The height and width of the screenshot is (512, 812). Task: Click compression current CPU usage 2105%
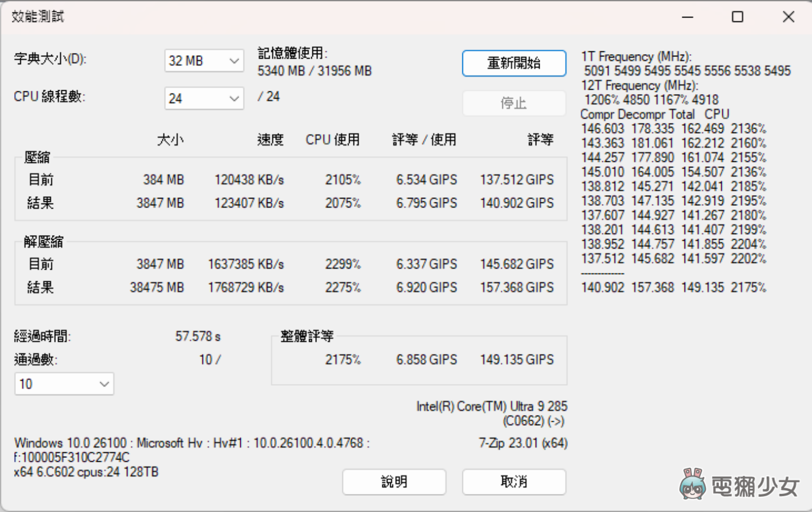[x=343, y=180]
